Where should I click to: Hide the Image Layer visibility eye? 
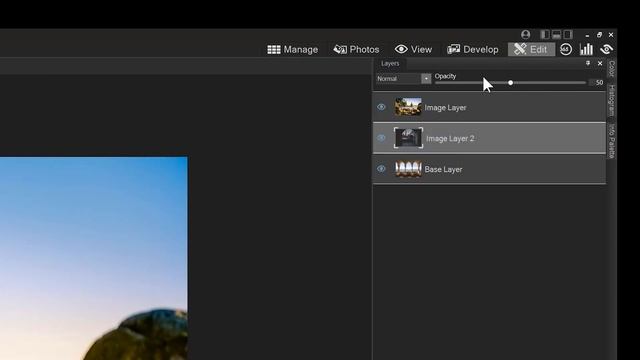pos(381,107)
